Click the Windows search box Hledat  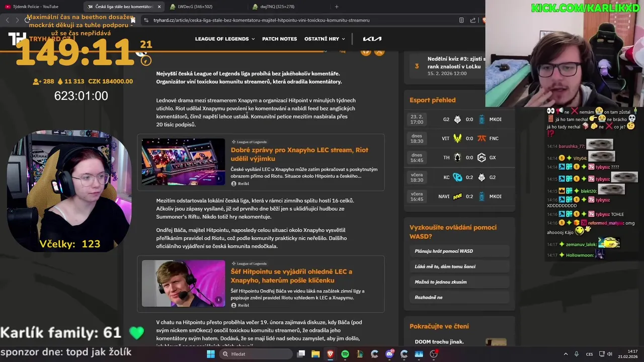[x=256, y=354]
